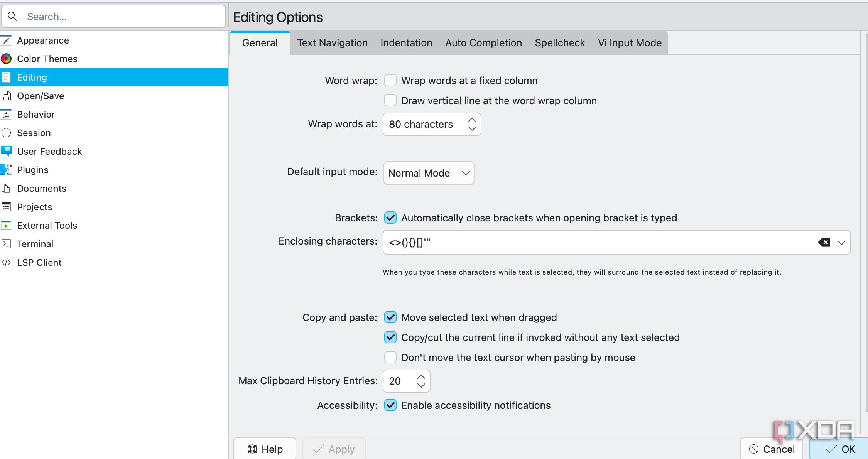Screen dimensions: 868x459
Task: Switch to the Vi Input Mode tab
Action: (x=630, y=43)
